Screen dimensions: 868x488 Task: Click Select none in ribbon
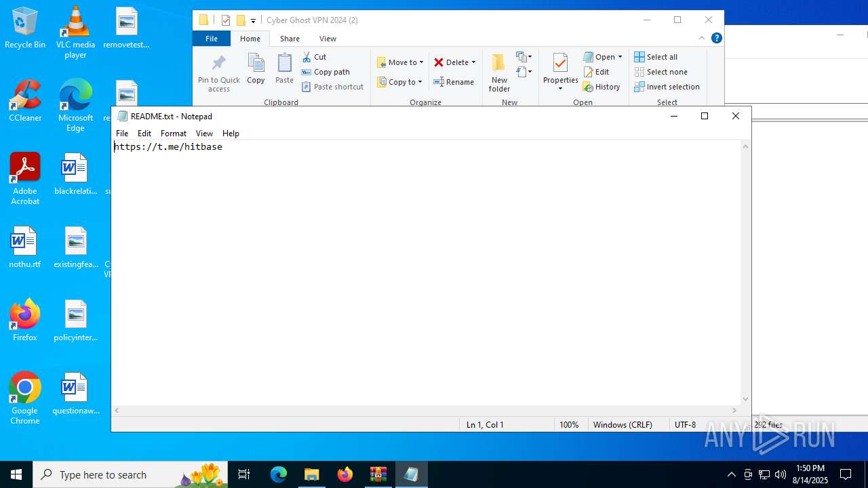661,72
